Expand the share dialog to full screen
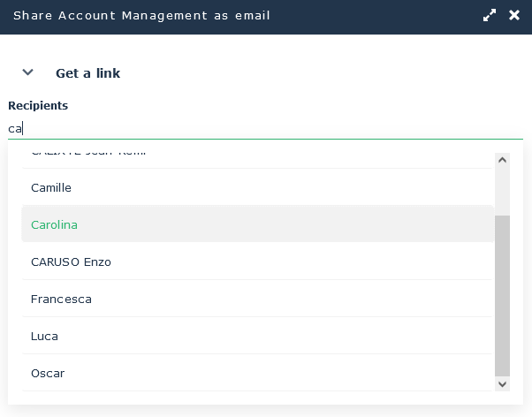The width and height of the screenshot is (532, 417). point(490,16)
